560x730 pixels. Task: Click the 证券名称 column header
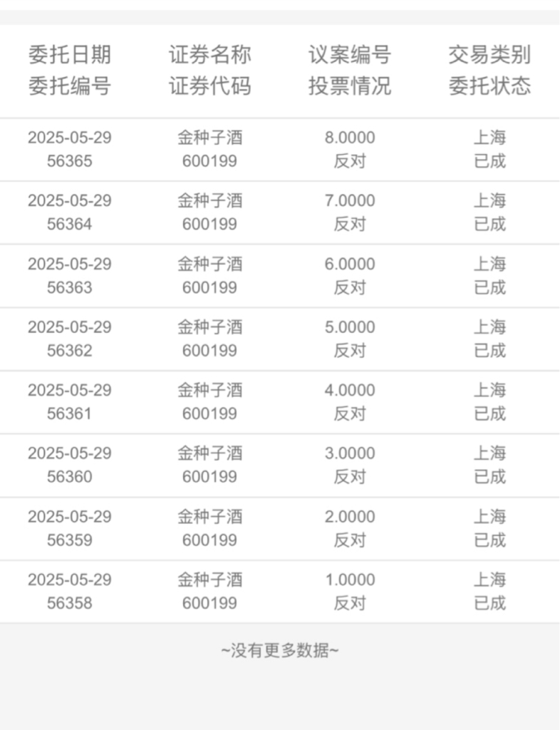(x=209, y=55)
